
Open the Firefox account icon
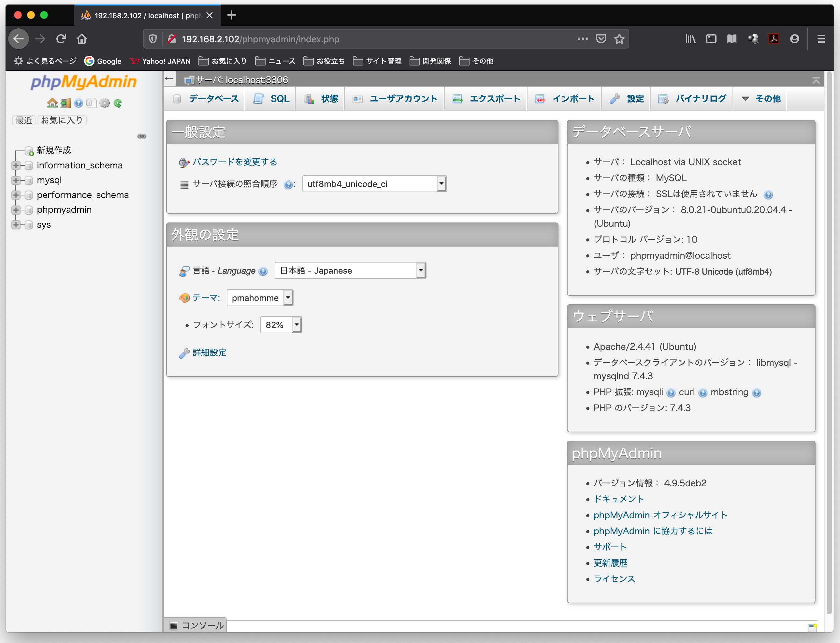tap(794, 39)
